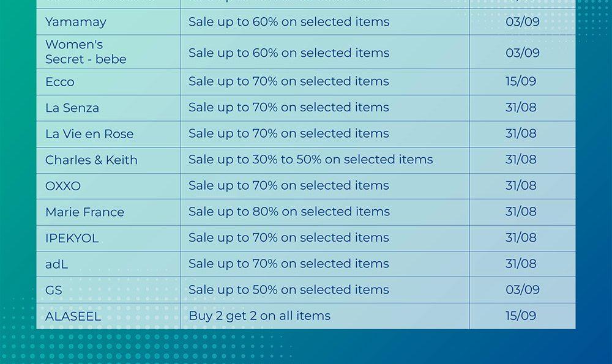This screenshot has width=612, height=364.
Task: Select the adL brand name
Action: (56, 264)
